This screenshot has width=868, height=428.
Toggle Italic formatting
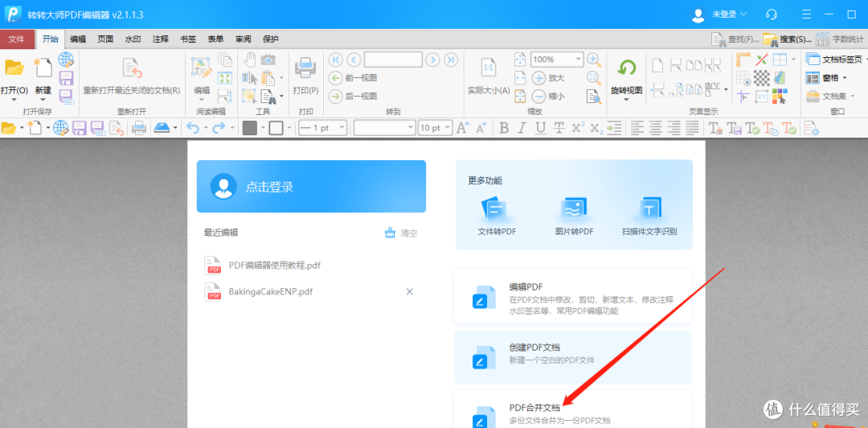point(522,128)
